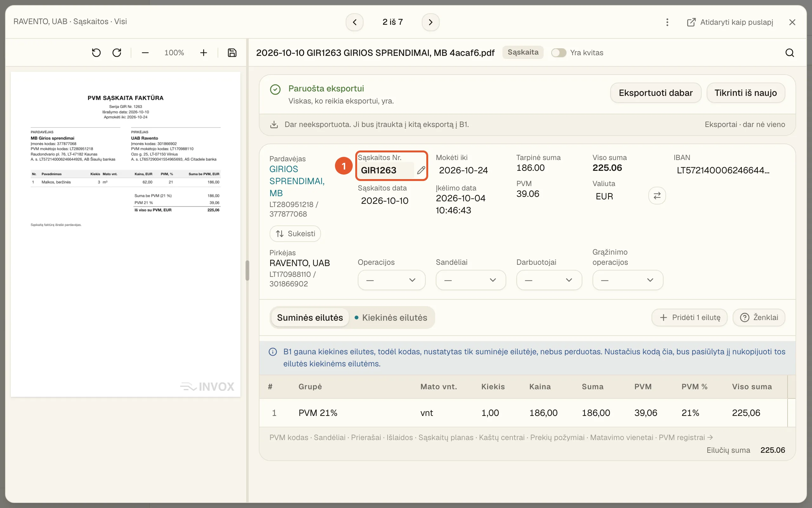The height and width of the screenshot is (508, 812).
Task: Click the 100% zoom level text
Action: pos(174,53)
